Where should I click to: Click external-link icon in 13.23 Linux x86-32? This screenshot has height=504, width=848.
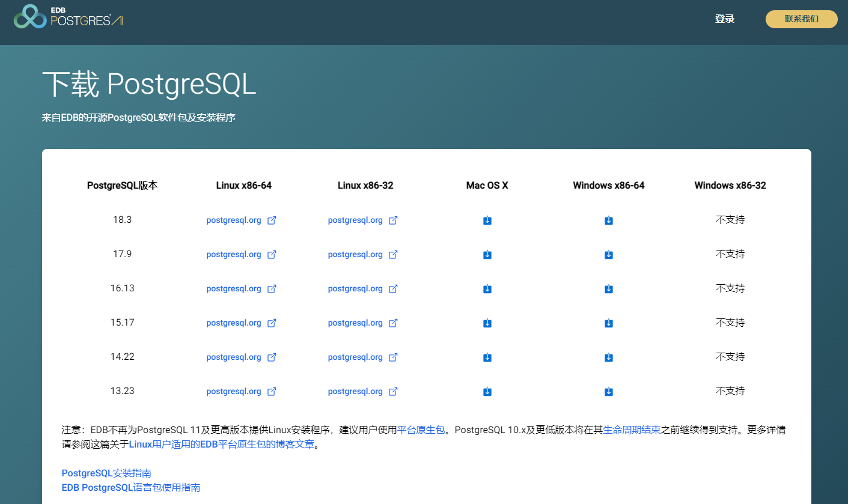pos(393,392)
